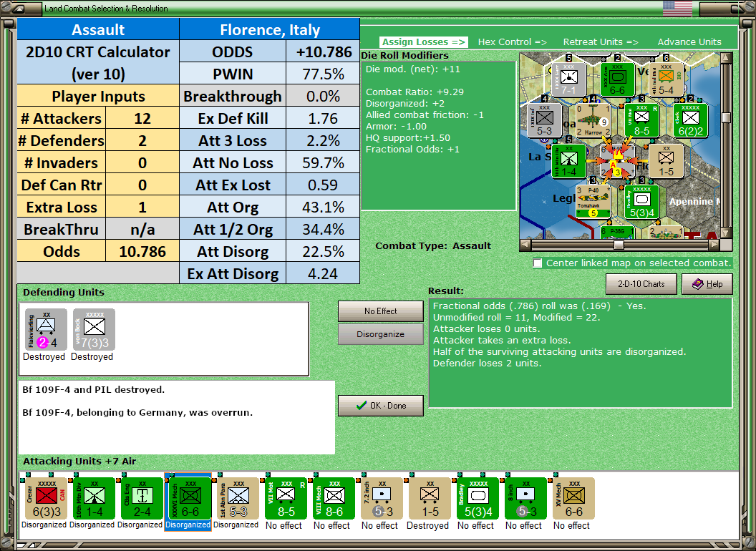Image resolution: width=756 pixels, height=551 pixels.
Task: Click the Breakthrough value 0.0%
Action: click(323, 97)
